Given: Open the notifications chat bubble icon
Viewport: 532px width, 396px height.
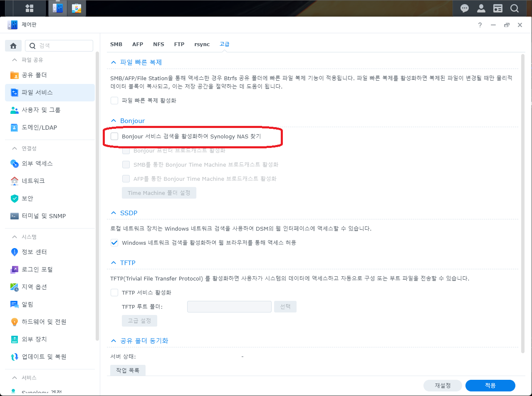Looking at the screenshot, I should click(465, 8).
